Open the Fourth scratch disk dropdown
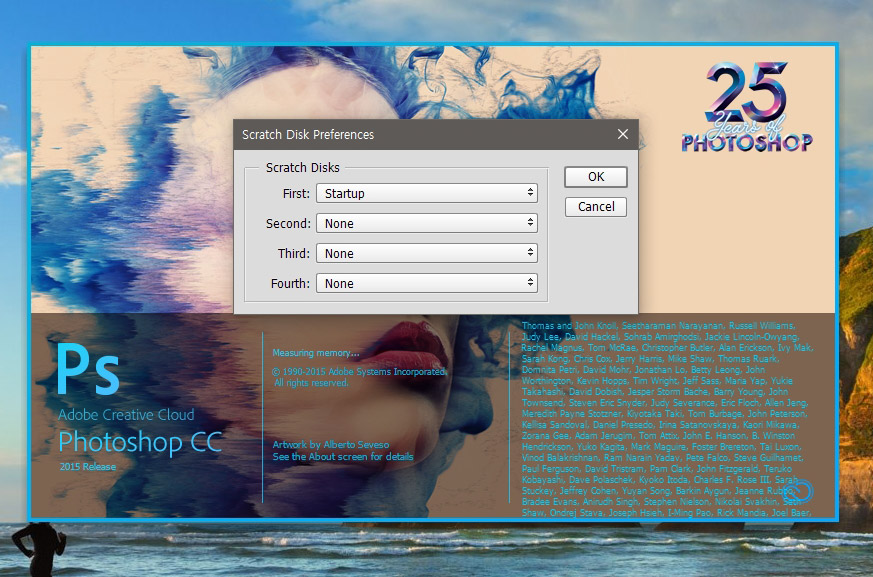Screen dimensions: 873x577 pos(426,283)
